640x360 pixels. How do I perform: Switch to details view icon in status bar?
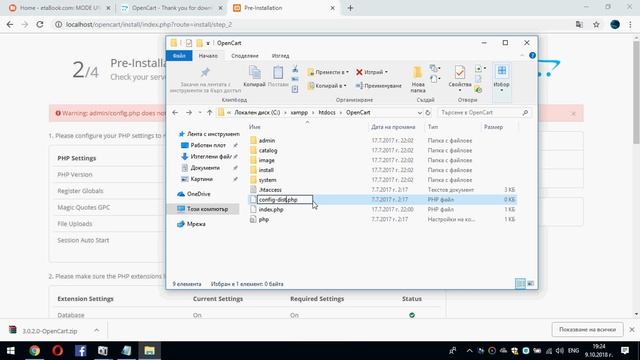[x=520, y=283]
